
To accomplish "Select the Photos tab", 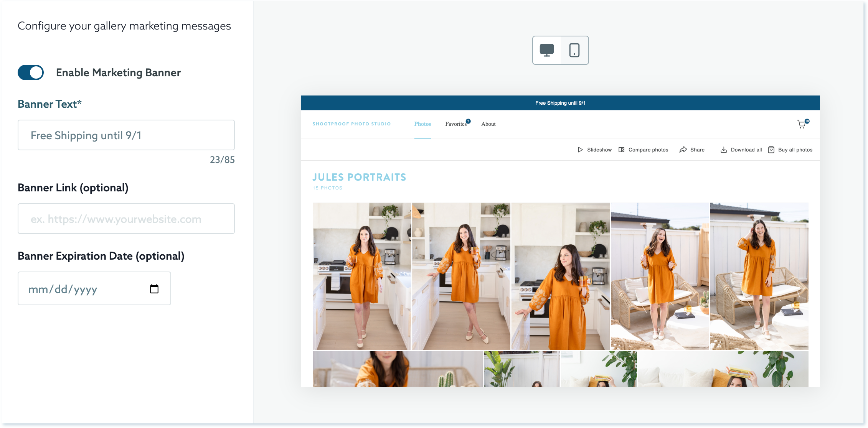I will pos(422,124).
